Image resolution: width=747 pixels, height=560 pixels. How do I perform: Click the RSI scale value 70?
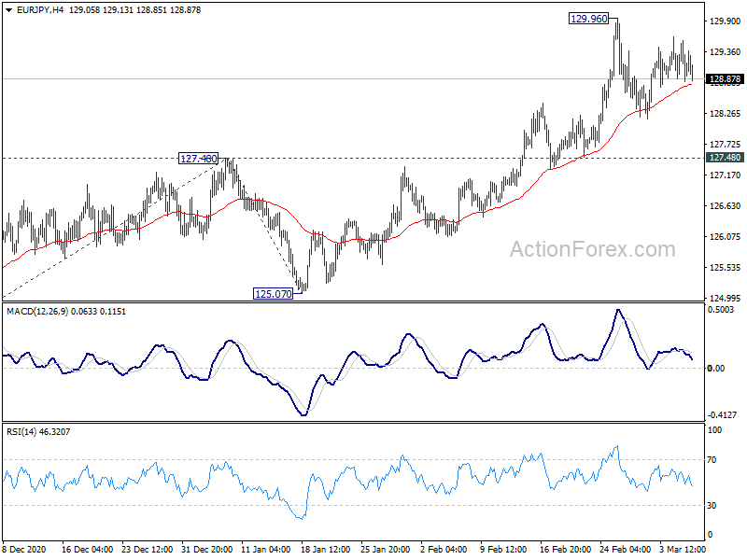[x=712, y=460]
